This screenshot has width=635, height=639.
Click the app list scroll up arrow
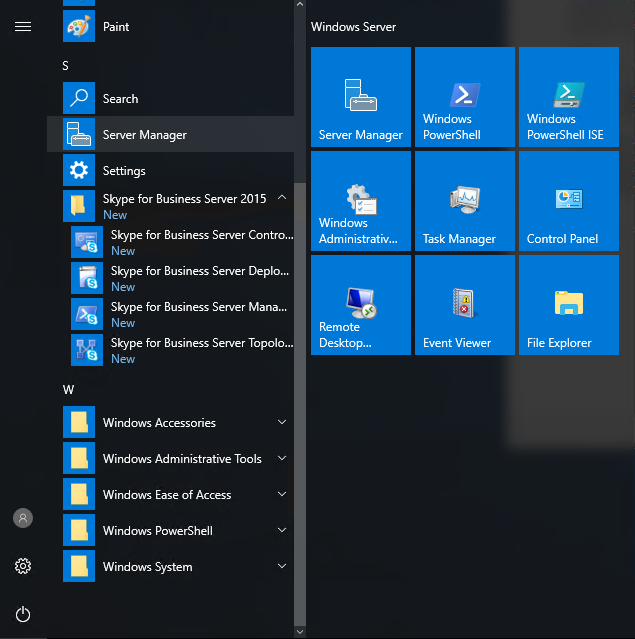click(x=300, y=4)
